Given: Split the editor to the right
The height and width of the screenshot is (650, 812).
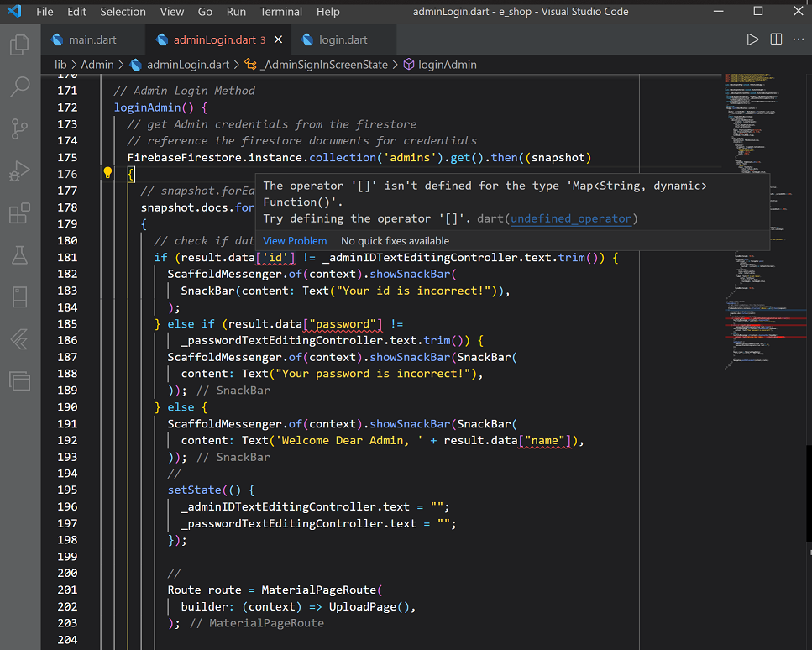Looking at the screenshot, I should (776, 39).
